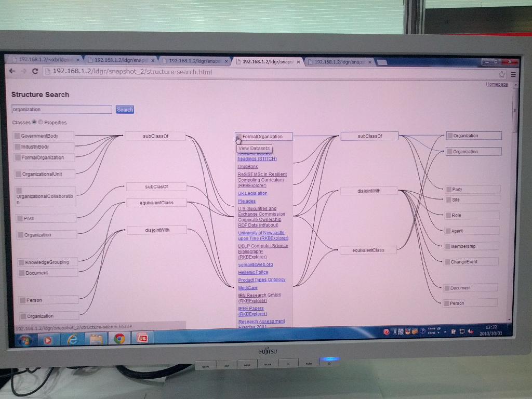Click the icon next to KnowledgeGrouping
532x399 pixels.
pos(21,262)
